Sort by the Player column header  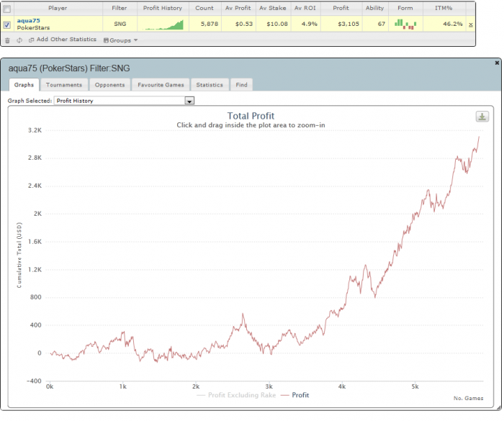pos(58,8)
